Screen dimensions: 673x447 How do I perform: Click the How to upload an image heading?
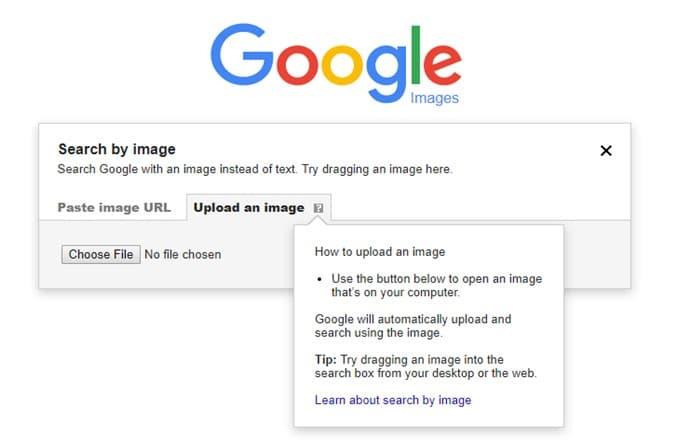pos(380,252)
